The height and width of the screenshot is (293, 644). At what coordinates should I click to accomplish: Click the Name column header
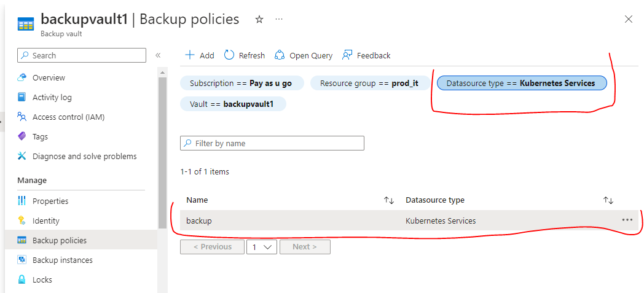pos(197,200)
